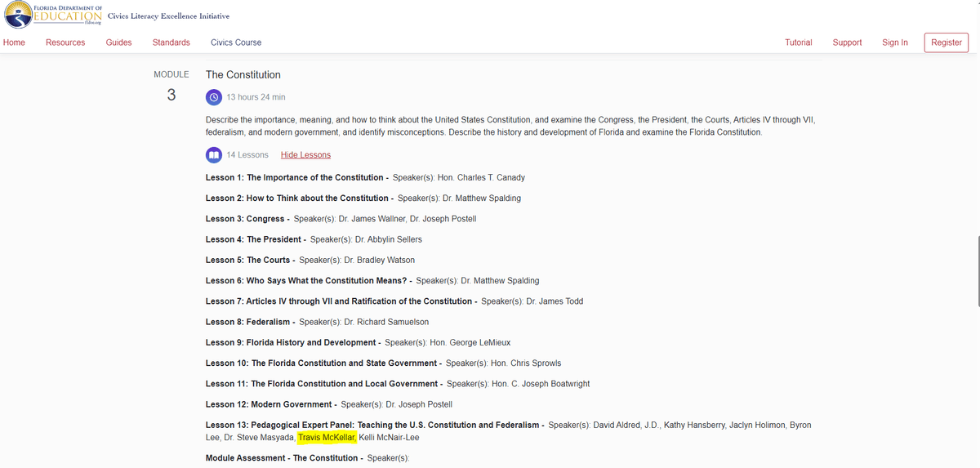Collapse lessons with Hide Lessons link
980x468 pixels.
[305, 154]
